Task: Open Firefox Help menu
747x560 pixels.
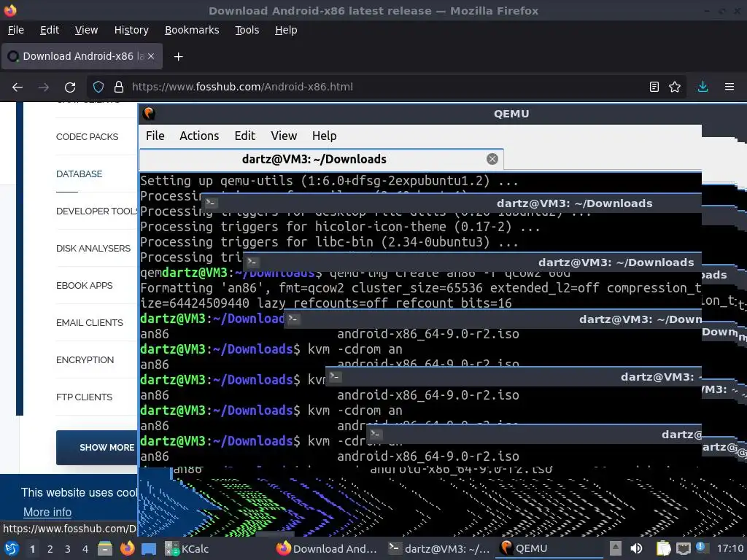Action: [x=286, y=30]
